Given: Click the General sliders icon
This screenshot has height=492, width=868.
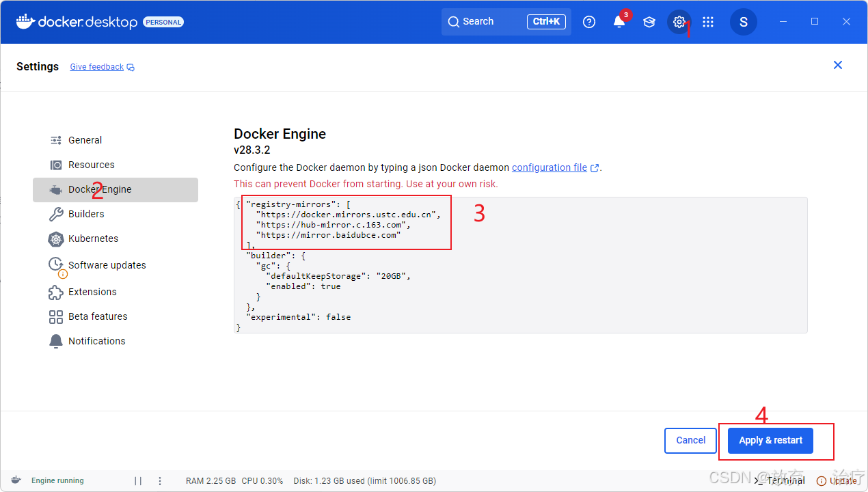Looking at the screenshot, I should pos(56,140).
